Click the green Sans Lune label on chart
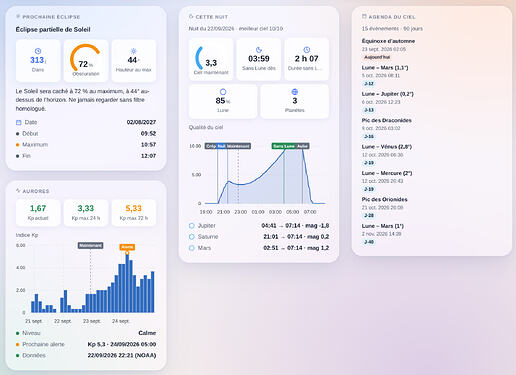The height and width of the screenshot is (375, 516). click(x=284, y=146)
